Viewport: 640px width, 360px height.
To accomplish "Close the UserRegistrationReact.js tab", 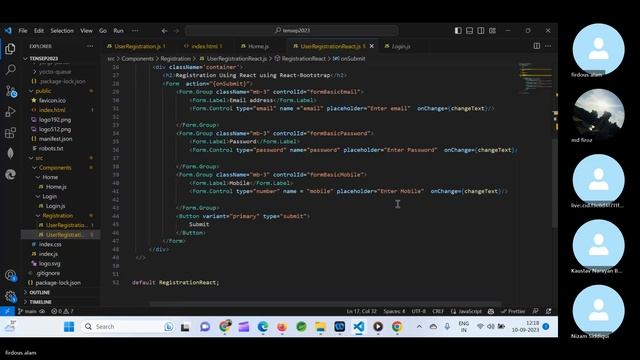I will tap(371, 46).
